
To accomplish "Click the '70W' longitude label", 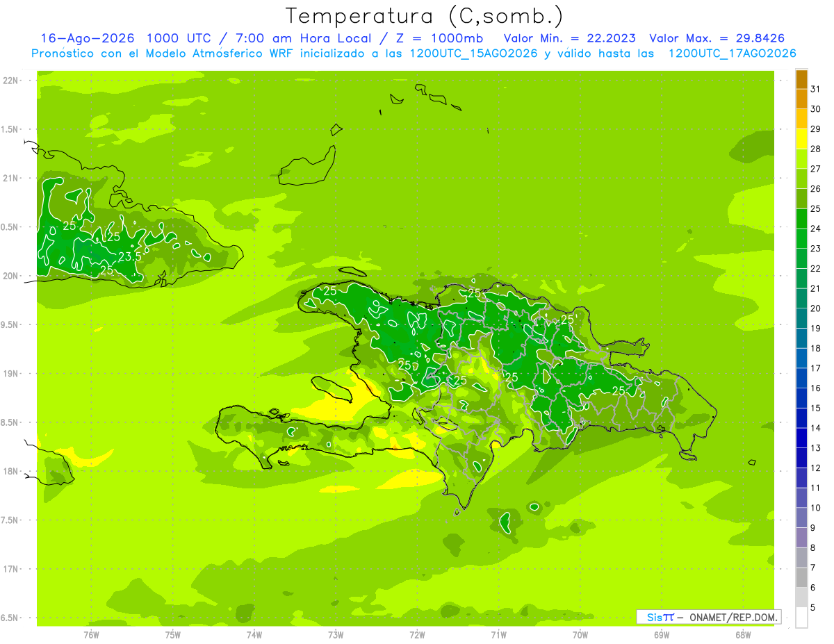I will pyautogui.click(x=580, y=635).
